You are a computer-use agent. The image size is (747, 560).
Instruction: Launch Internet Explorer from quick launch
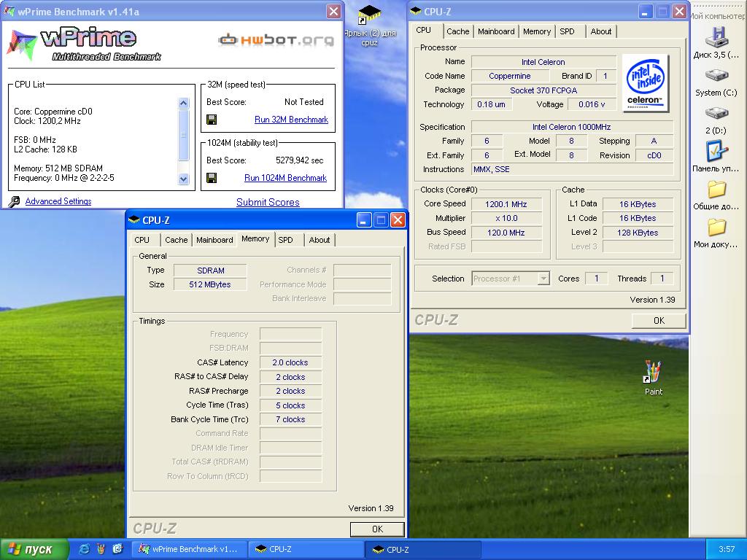tap(85, 549)
